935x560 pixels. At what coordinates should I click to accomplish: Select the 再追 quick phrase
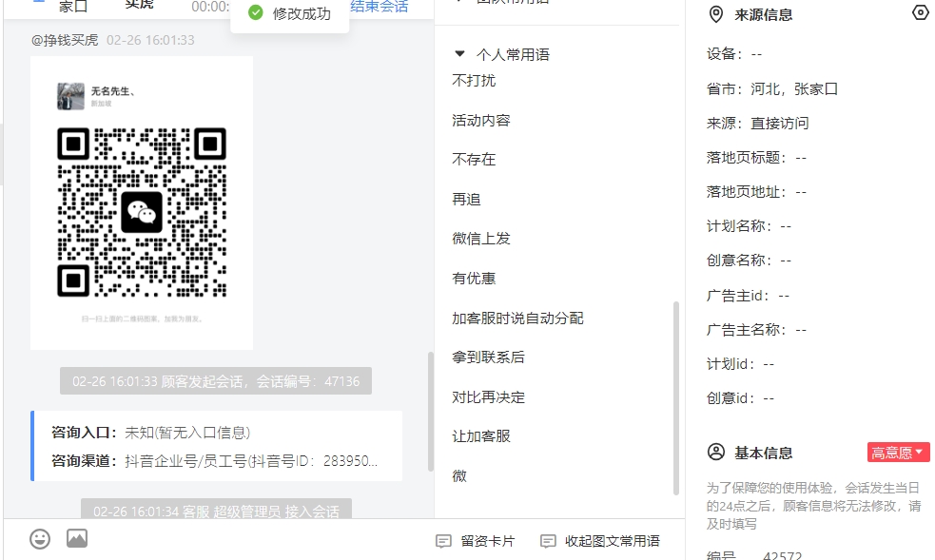[466, 199]
